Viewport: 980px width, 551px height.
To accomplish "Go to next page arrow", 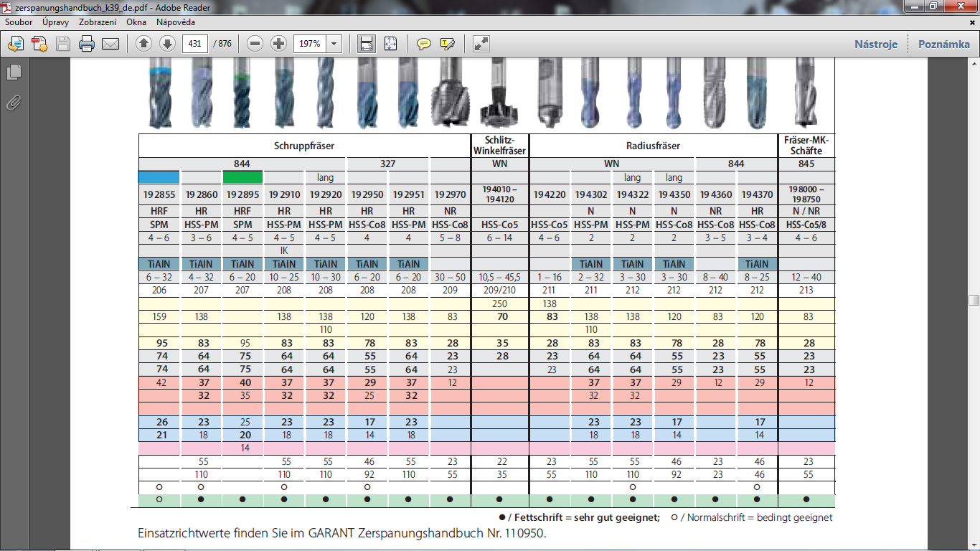I will pos(167,44).
